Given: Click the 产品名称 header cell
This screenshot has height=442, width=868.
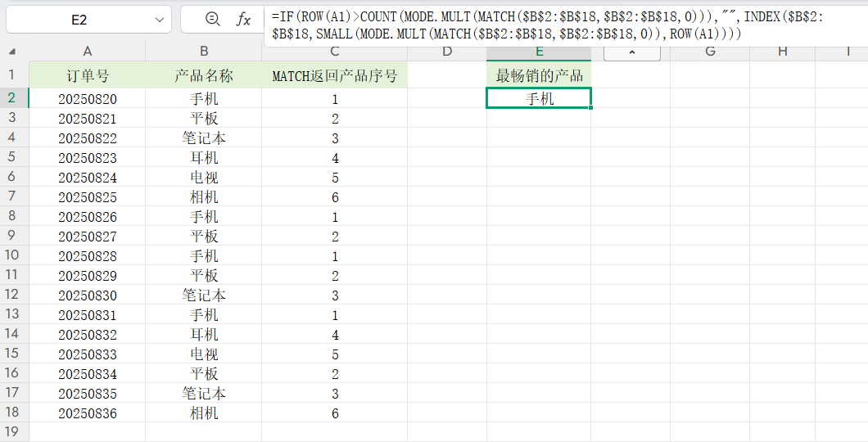Looking at the screenshot, I should tap(203, 76).
